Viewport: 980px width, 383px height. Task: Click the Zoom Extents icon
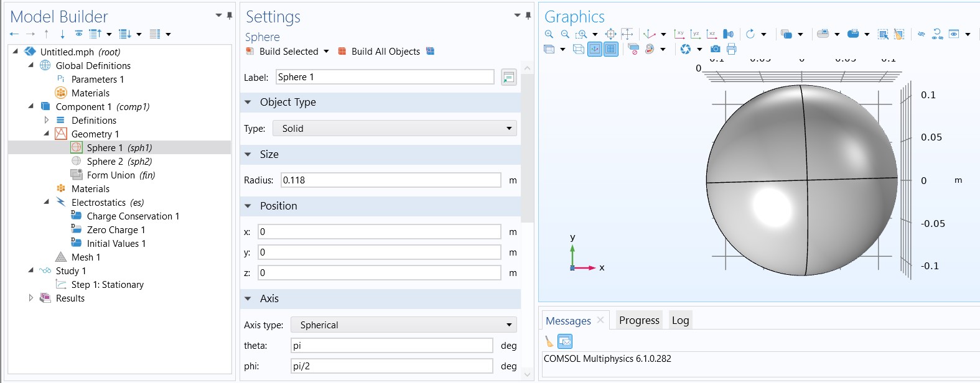(x=610, y=34)
